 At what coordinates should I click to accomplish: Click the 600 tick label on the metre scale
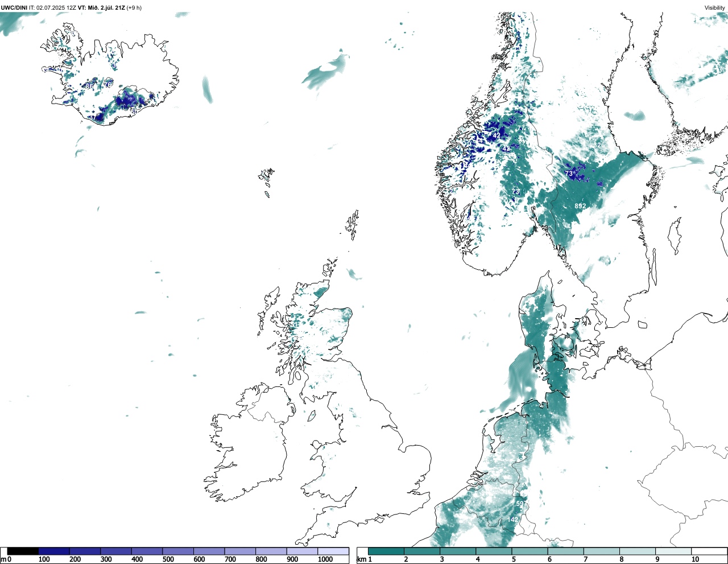(199, 559)
